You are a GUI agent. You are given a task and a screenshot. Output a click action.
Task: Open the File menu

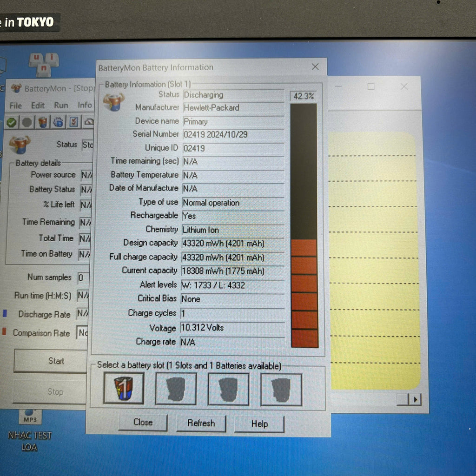[x=16, y=106]
